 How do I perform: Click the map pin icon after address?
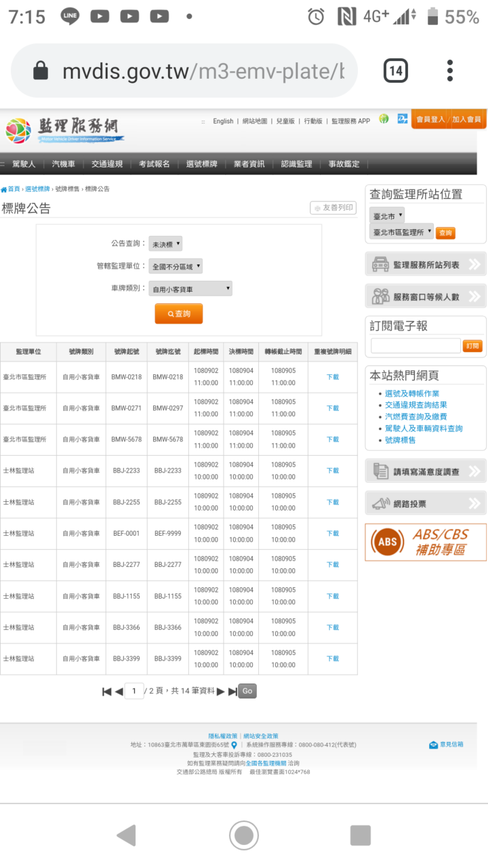pyautogui.click(x=235, y=745)
